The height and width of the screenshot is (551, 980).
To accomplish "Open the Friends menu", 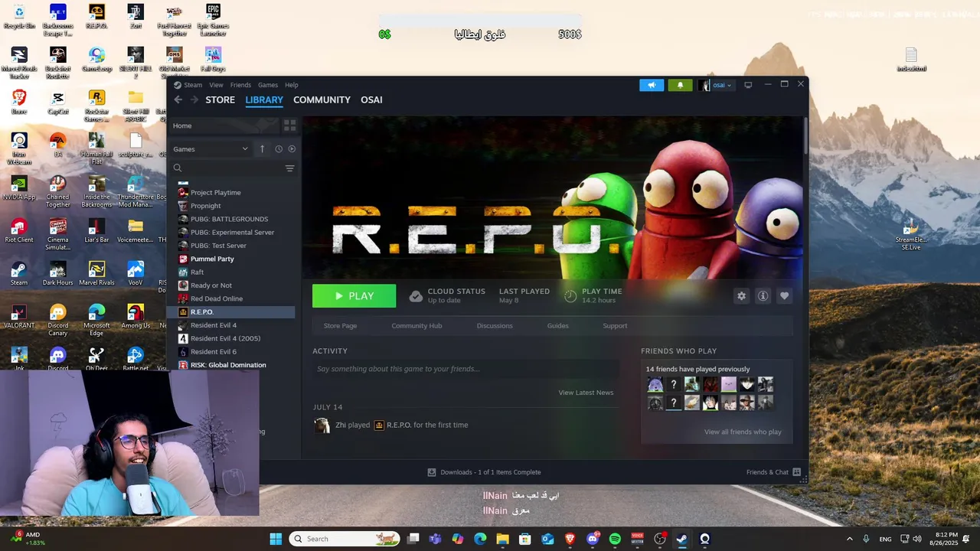I will [240, 85].
